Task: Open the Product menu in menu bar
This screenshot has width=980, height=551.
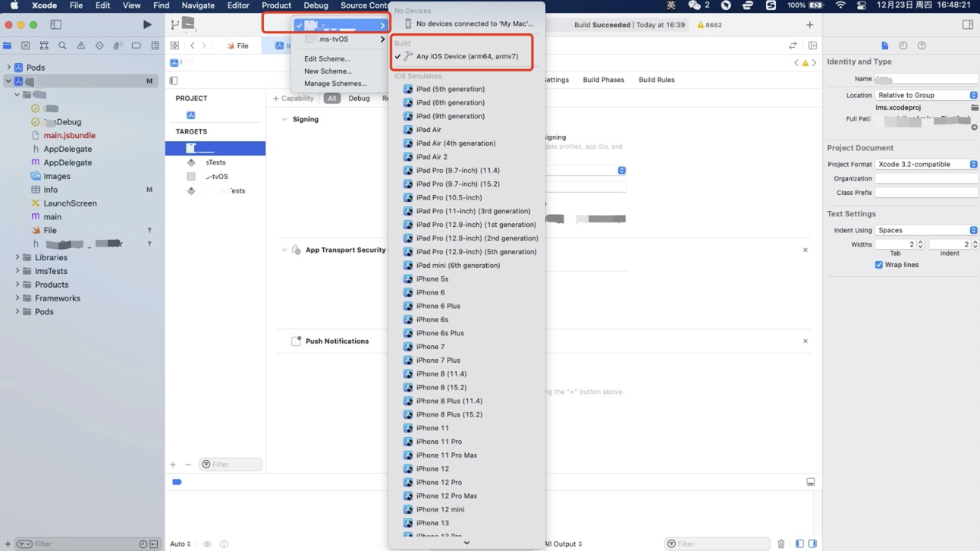Action: [276, 5]
